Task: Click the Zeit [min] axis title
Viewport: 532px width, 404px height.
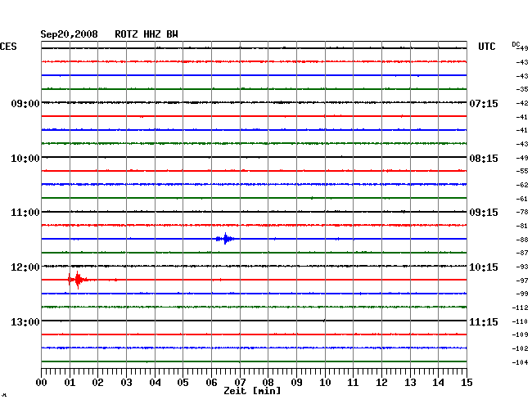Action: point(252,391)
